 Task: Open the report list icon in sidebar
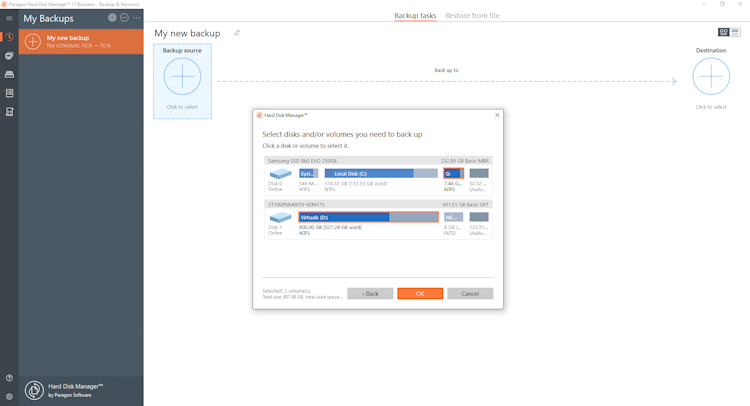click(9, 93)
